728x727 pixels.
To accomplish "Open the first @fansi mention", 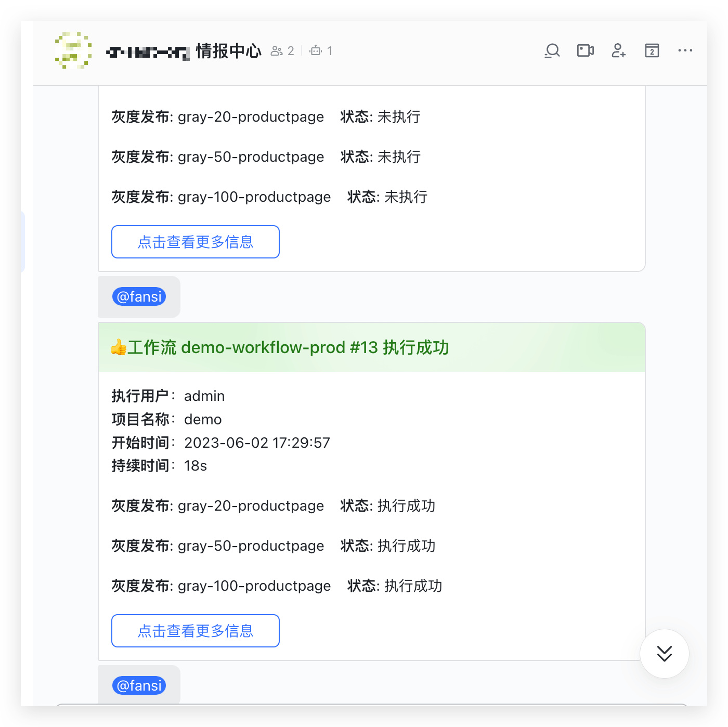I will [139, 296].
